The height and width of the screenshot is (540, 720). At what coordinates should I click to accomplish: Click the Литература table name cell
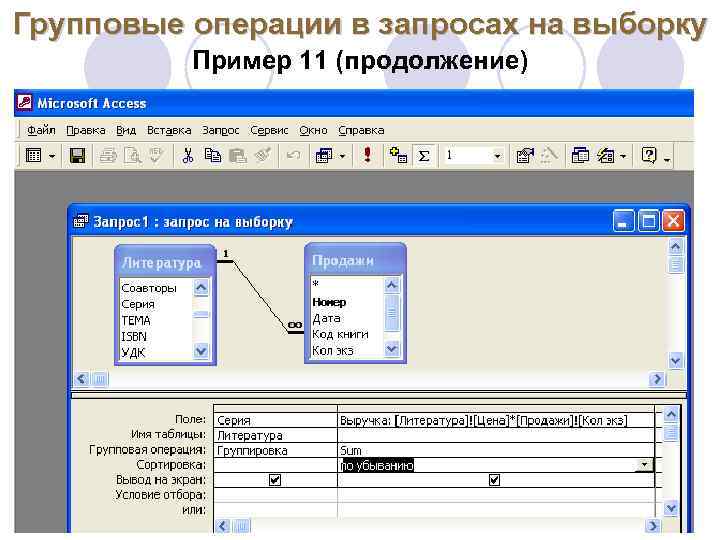276,435
